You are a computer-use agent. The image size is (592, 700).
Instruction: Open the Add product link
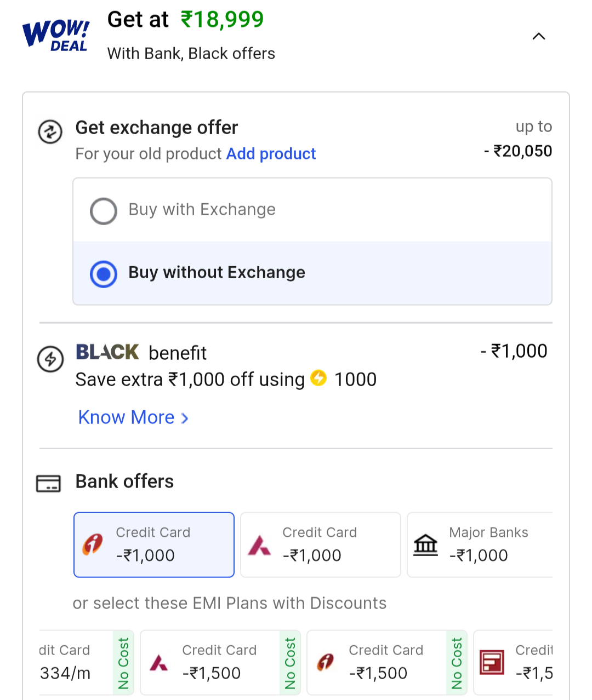coord(271,154)
